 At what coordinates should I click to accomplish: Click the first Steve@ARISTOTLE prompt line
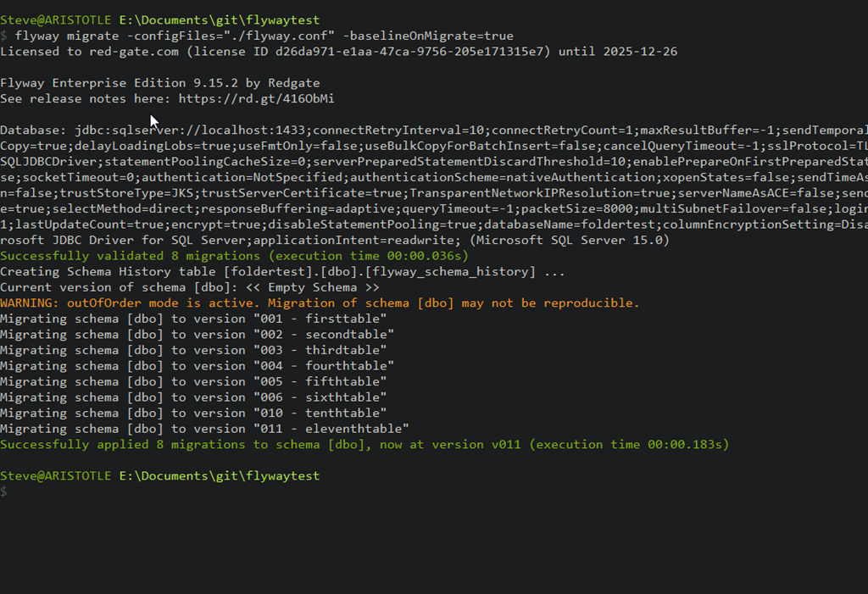(x=159, y=19)
